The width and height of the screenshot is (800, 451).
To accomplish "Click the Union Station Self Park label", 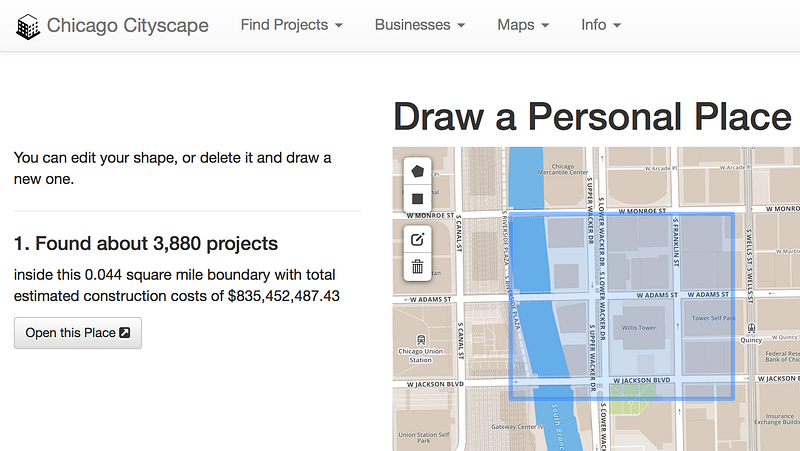I will tap(423, 437).
